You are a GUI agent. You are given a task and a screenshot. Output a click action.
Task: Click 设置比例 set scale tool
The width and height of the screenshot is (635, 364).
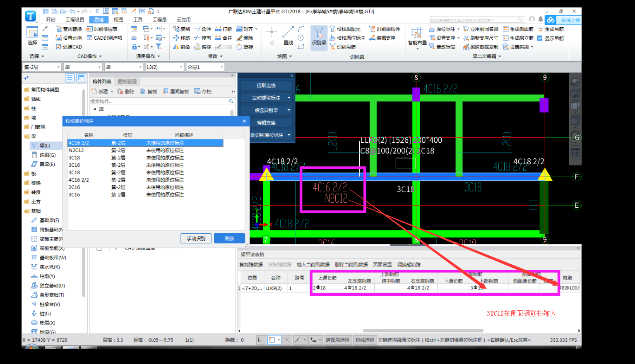coord(69,38)
